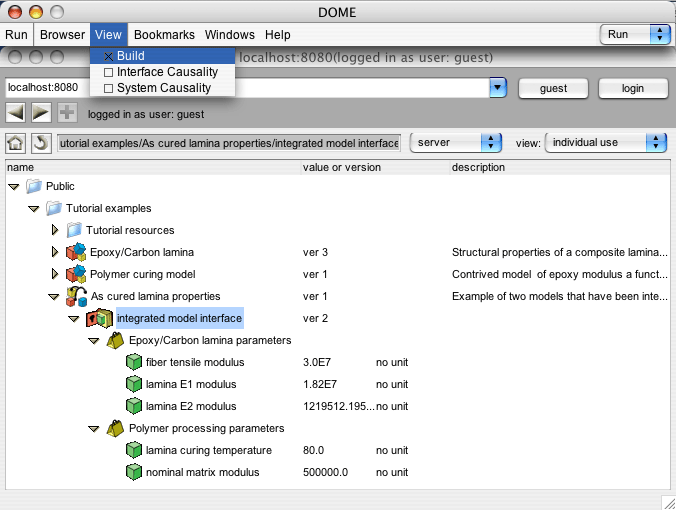The image size is (676, 510).
Task: Open the Bookmarks menu
Action: coord(164,34)
